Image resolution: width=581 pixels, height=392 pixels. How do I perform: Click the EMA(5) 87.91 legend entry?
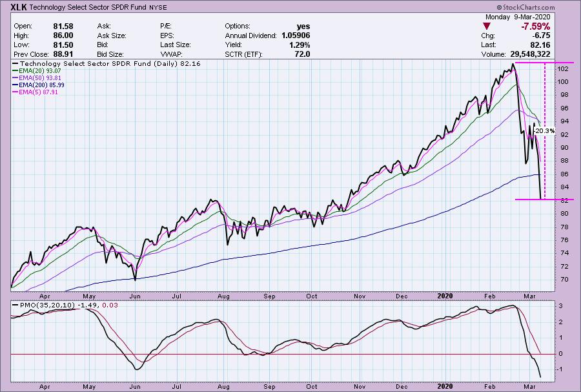[x=36, y=92]
